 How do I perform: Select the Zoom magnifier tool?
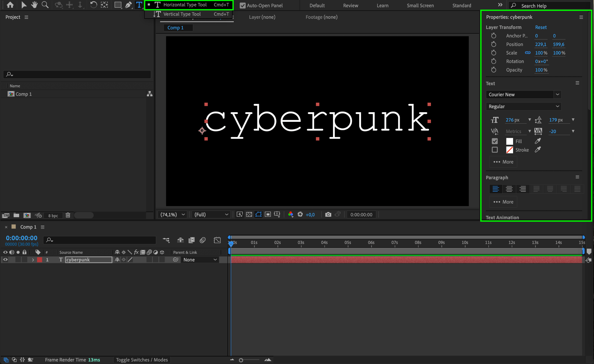(x=45, y=5)
